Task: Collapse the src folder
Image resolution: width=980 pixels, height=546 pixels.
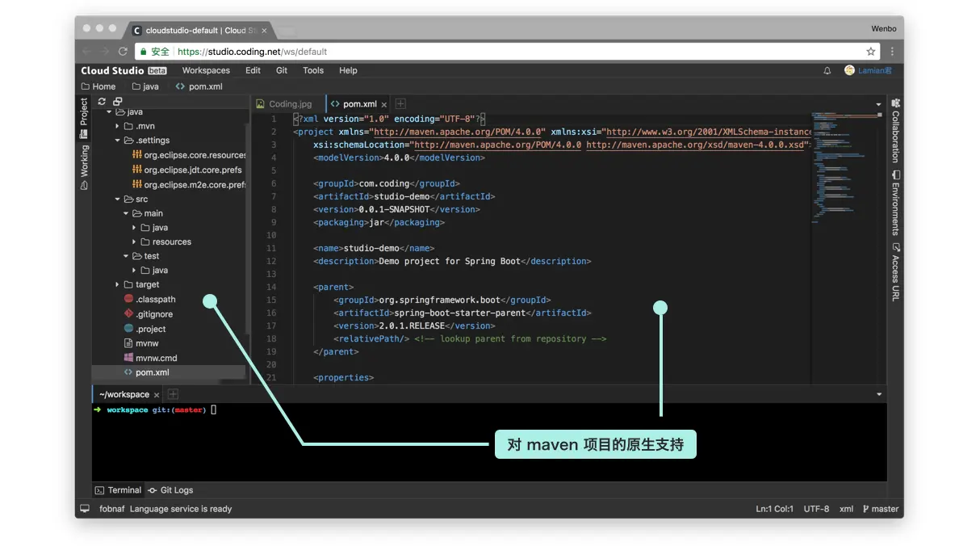Action: point(117,199)
